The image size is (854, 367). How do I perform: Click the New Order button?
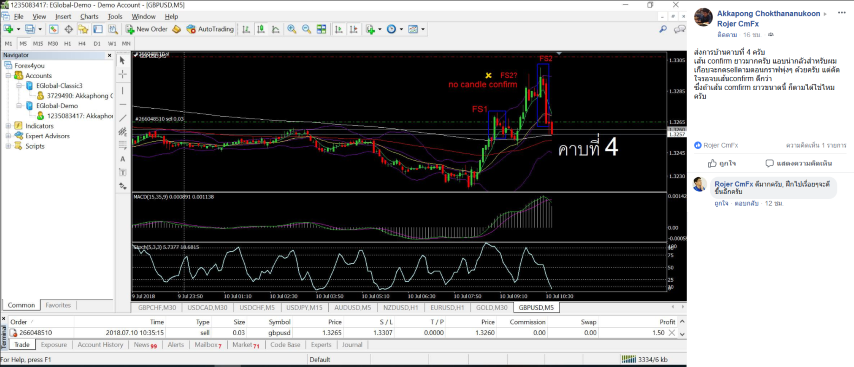(146, 29)
